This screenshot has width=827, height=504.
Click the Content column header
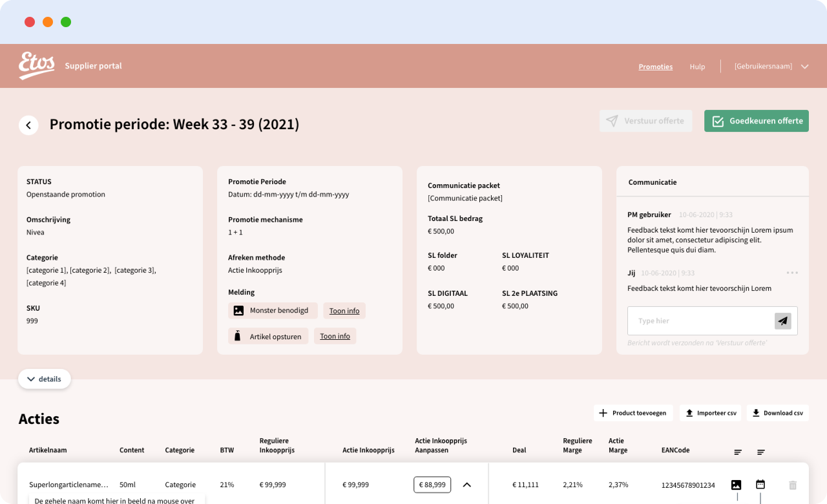(x=132, y=450)
